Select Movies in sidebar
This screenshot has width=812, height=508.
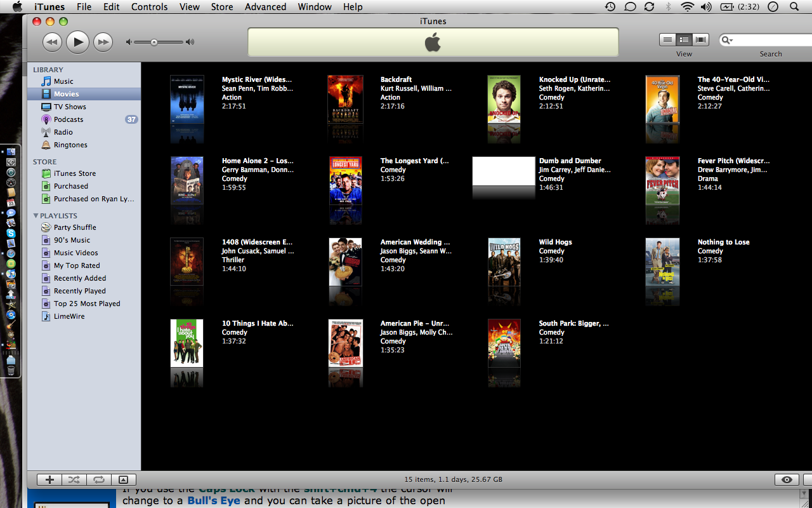point(84,94)
